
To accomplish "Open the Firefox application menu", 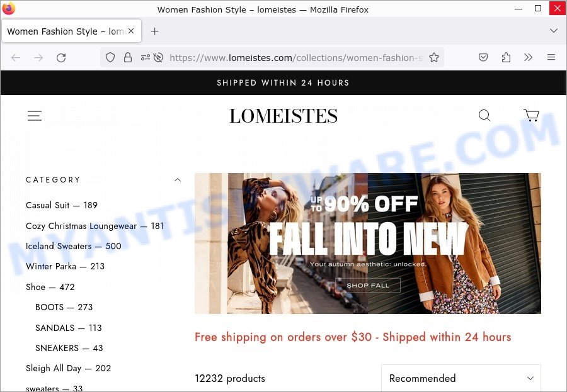I will tap(551, 57).
